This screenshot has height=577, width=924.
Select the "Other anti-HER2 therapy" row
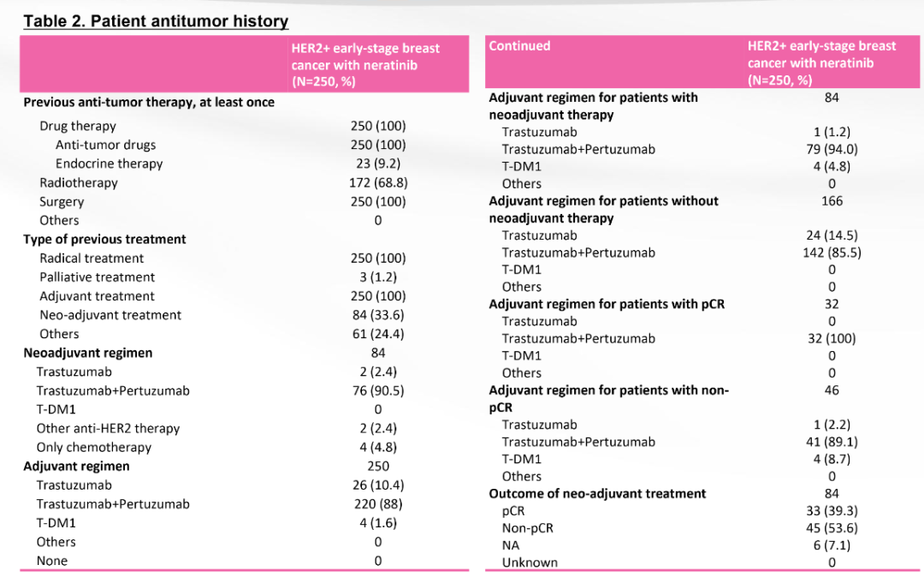(x=108, y=428)
